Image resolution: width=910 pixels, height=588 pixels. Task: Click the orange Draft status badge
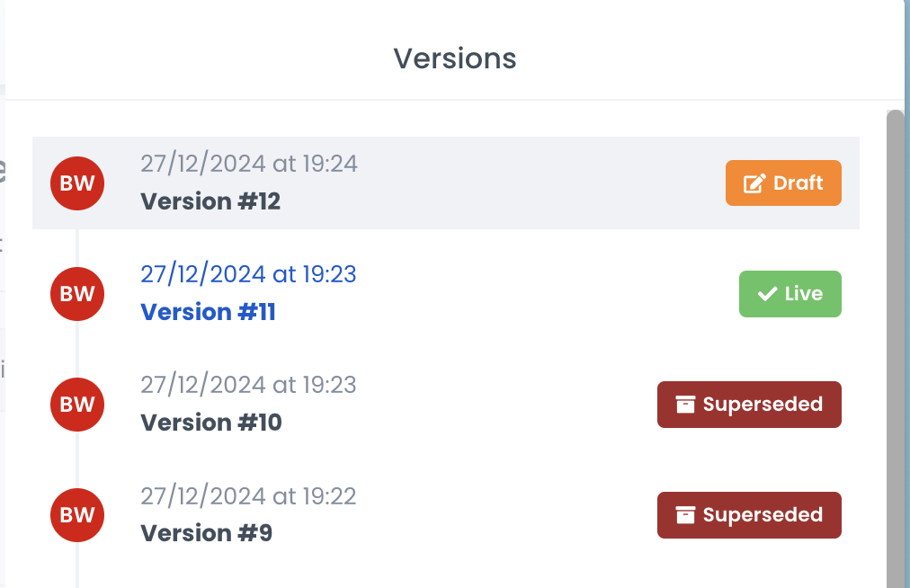[x=783, y=183]
